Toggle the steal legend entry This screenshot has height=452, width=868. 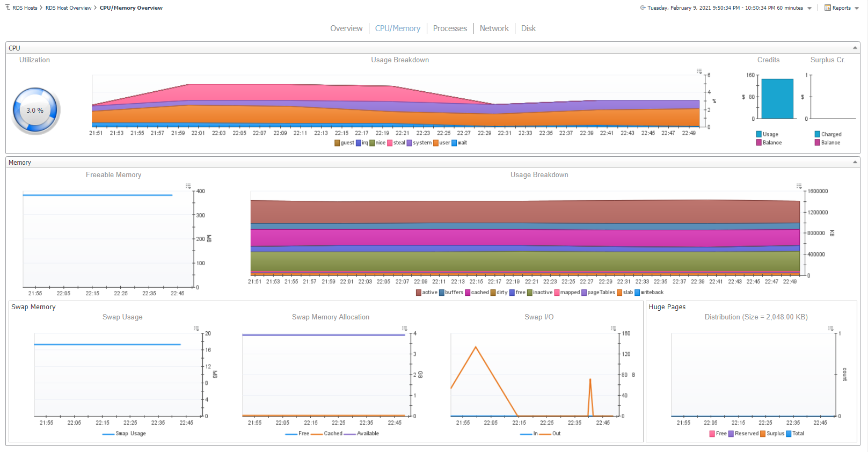pos(396,143)
